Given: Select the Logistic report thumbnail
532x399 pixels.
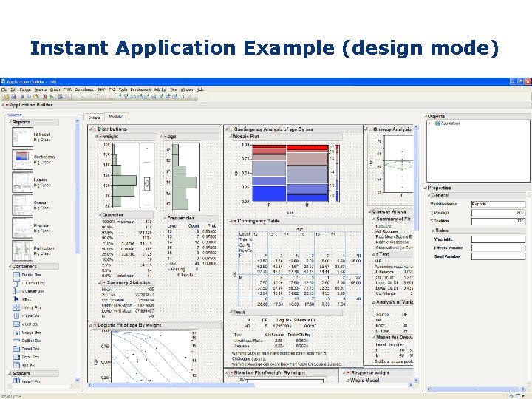Looking at the screenshot, I should (x=22, y=183).
